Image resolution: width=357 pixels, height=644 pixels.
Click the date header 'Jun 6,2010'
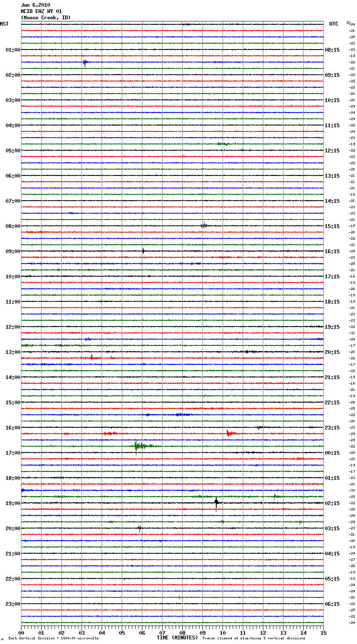pos(35,5)
